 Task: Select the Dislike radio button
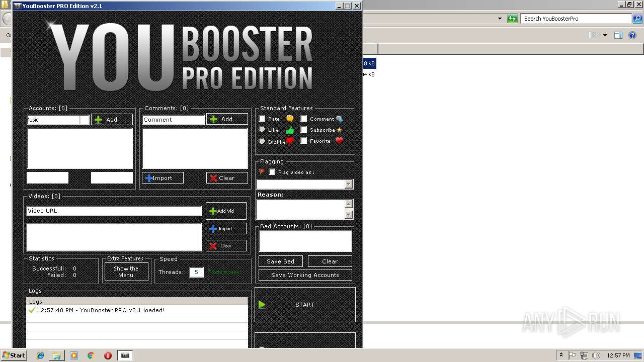[x=262, y=141]
